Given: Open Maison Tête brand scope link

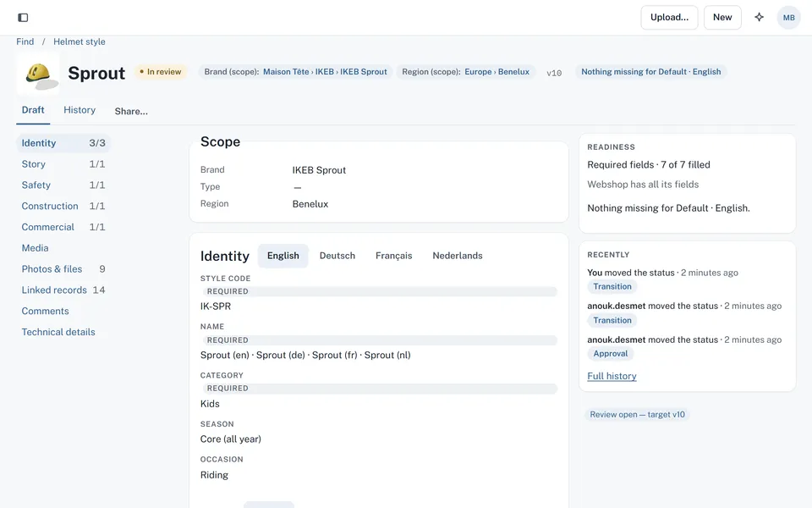Looking at the screenshot, I should 286,71.
